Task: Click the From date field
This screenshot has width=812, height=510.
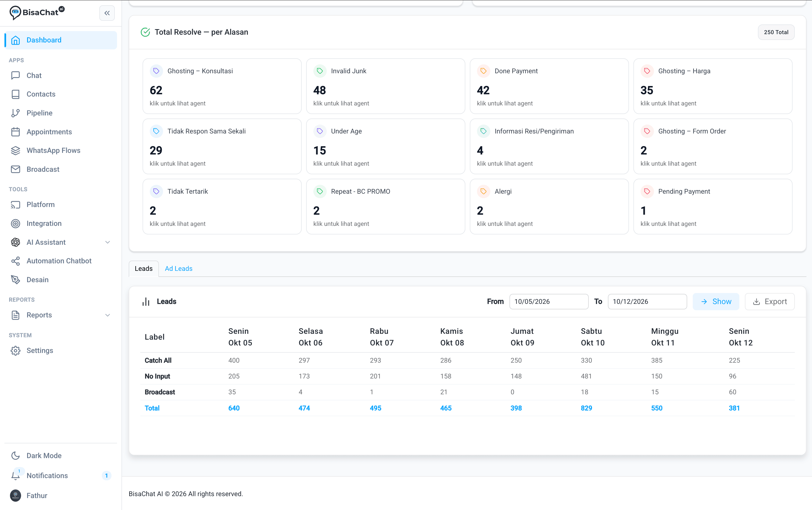Action: coord(549,302)
